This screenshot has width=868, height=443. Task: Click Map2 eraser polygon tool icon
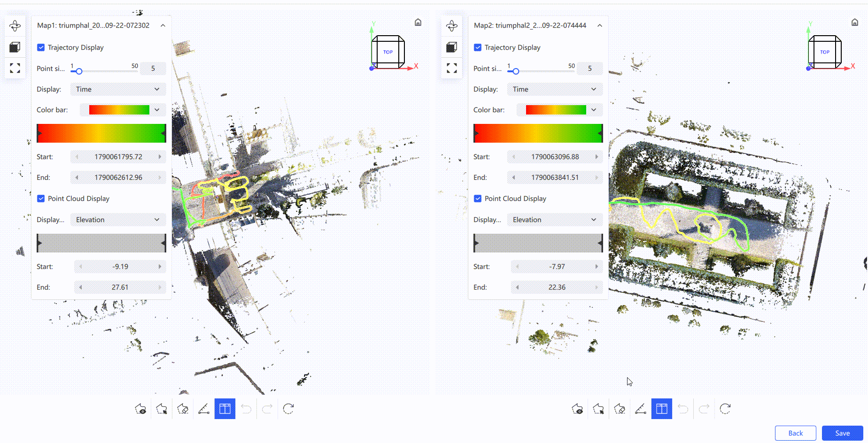[620, 409]
